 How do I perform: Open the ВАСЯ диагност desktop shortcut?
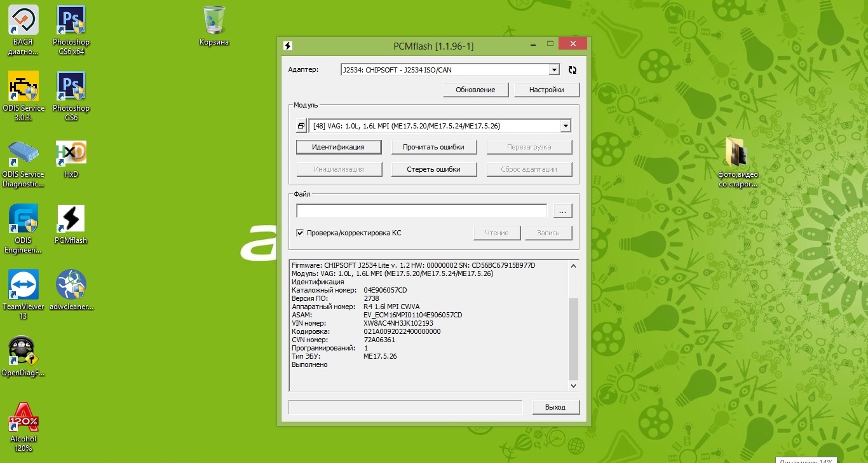(x=23, y=29)
